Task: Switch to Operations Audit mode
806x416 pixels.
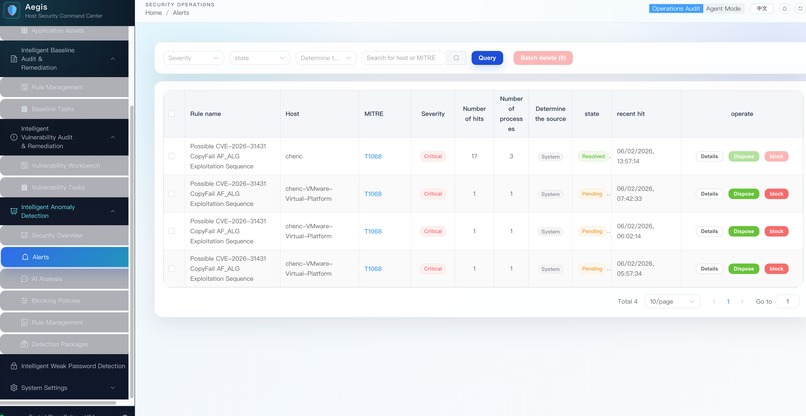Action: pyautogui.click(x=675, y=9)
